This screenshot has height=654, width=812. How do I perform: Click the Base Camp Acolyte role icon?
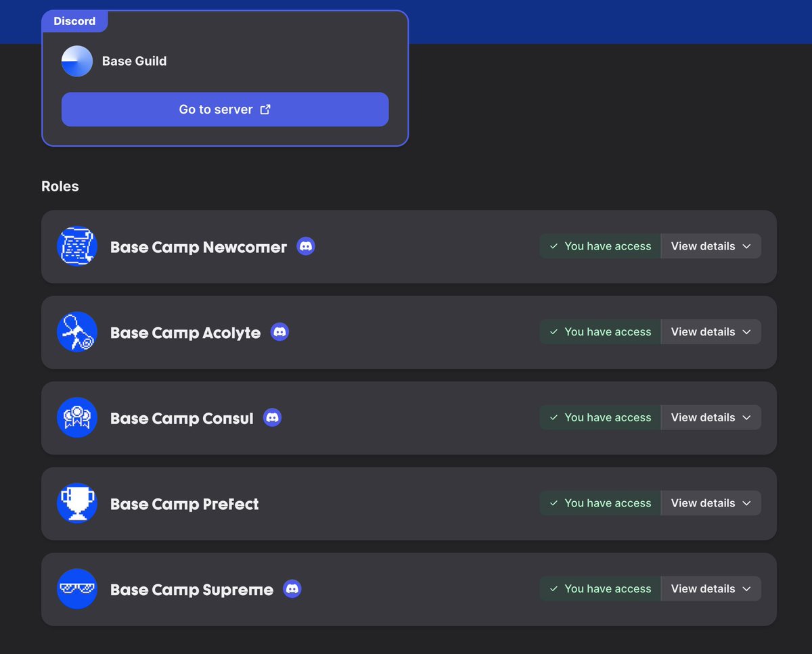pos(77,332)
